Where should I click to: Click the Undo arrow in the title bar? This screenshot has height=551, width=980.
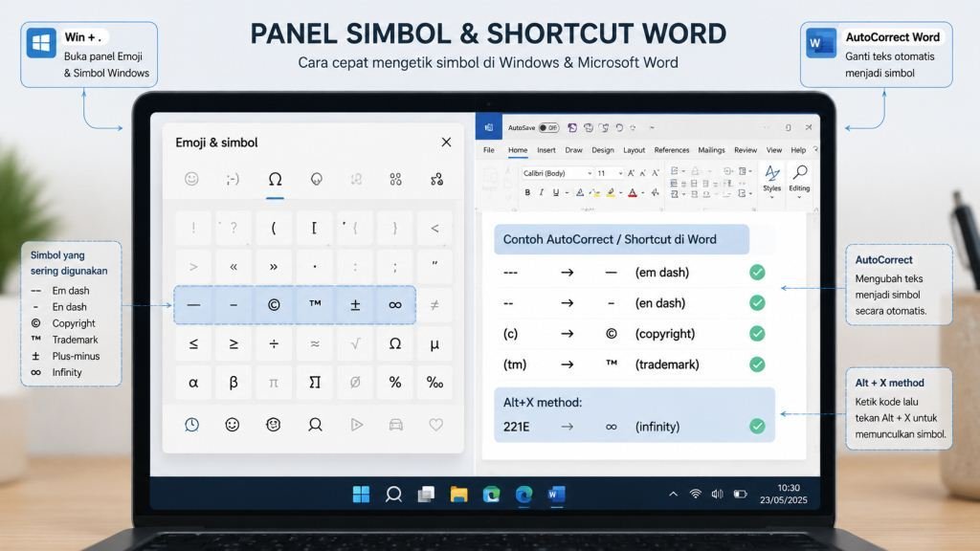(x=619, y=127)
